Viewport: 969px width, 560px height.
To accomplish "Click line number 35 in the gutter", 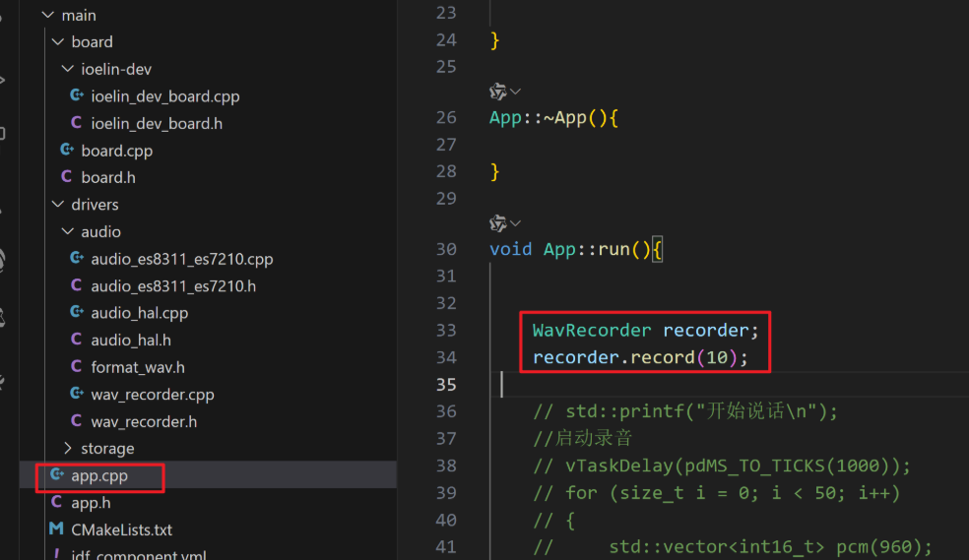I will click(x=446, y=385).
